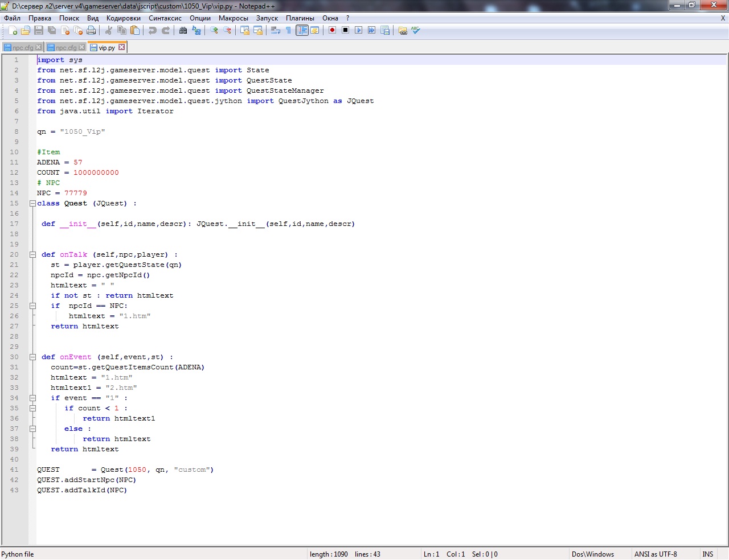Screen dimensions: 729x560
Task: Click the Zoom Out magnifier icon
Action: click(227, 30)
